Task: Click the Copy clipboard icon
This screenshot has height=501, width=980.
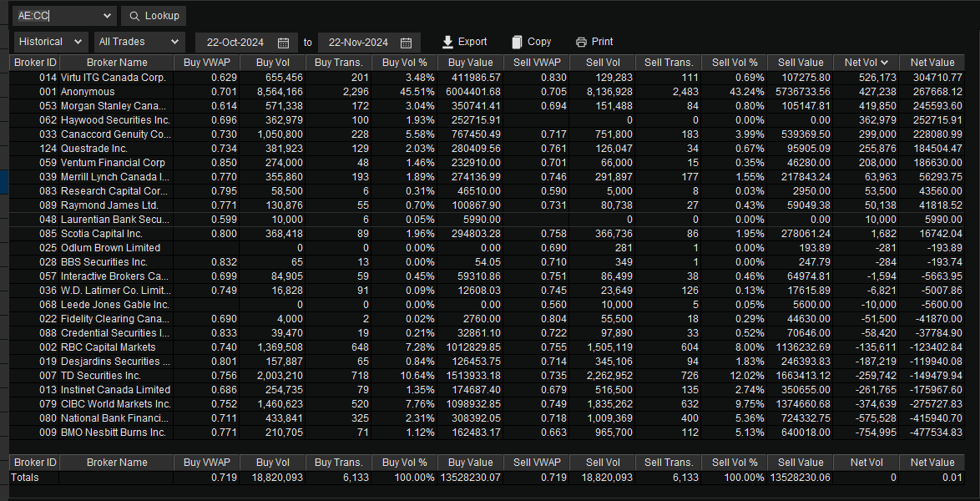Action: pos(517,42)
